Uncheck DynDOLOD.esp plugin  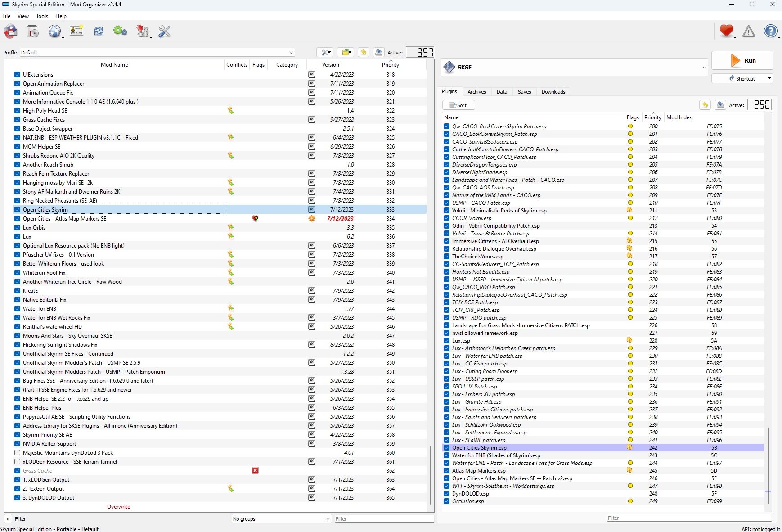(x=446, y=493)
